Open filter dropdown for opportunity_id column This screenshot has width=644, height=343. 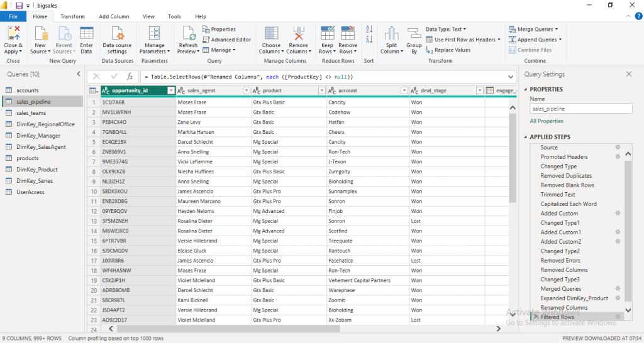170,90
